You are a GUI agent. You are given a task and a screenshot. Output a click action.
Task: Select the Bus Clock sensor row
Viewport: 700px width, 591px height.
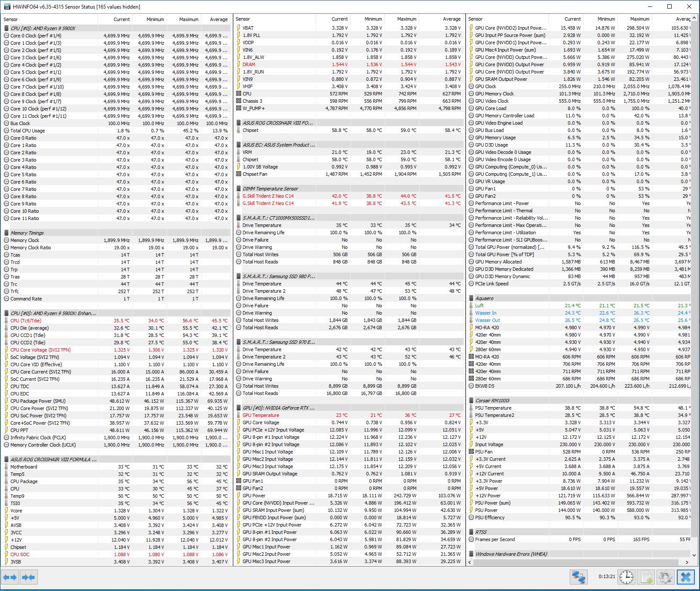(116, 123)
